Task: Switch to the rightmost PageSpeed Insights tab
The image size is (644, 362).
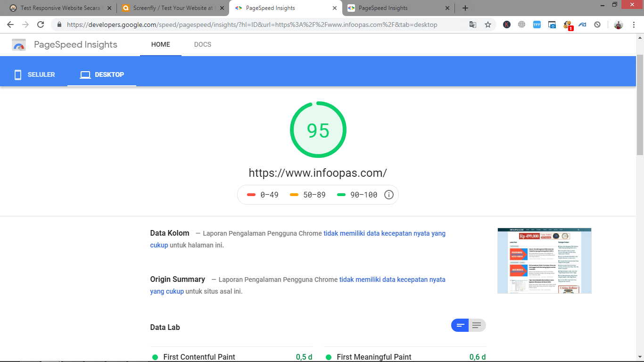Action: (x=398, y=8)
